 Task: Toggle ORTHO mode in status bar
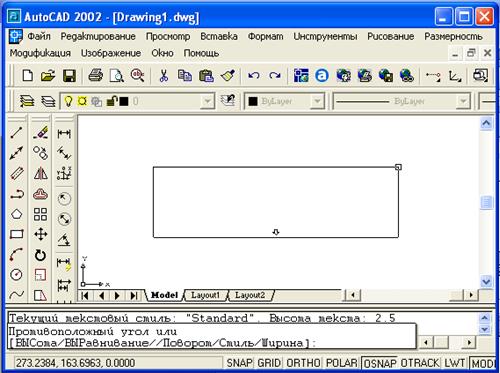click(x=303, y=363)
